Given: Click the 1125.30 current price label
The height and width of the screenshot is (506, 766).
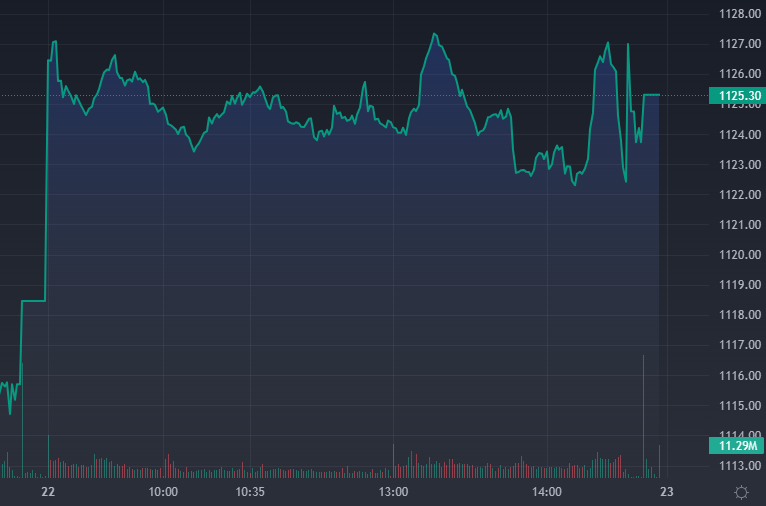Looking at the screenshot, I should tap(736, 96).
